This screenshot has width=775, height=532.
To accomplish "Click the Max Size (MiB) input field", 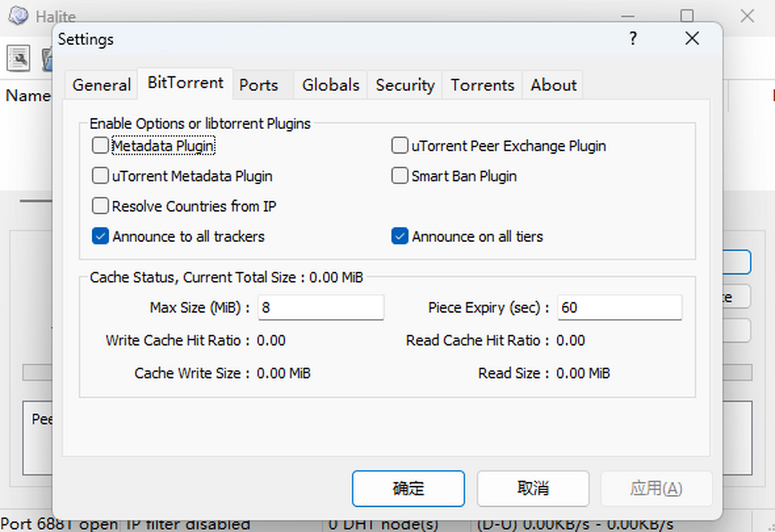I will tap(321, 308).
